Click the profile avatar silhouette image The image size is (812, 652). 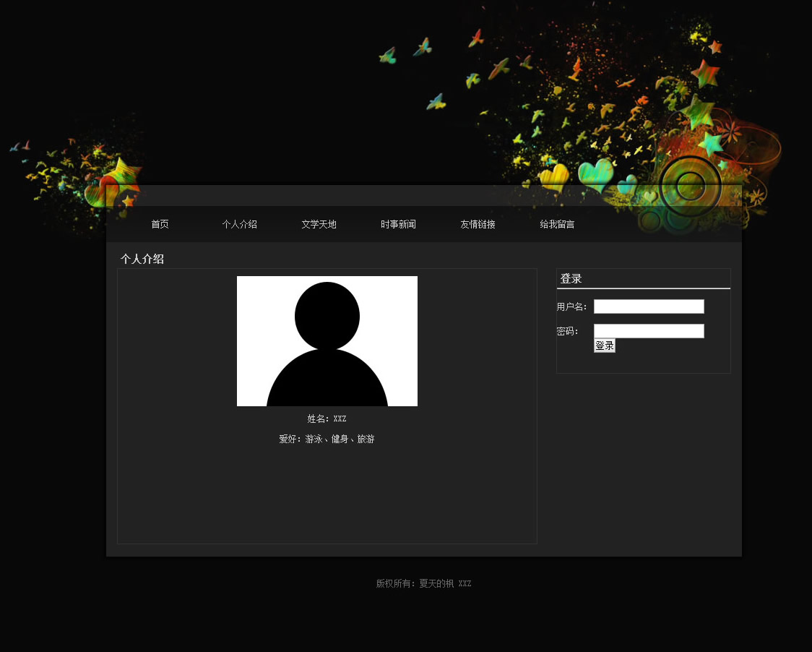327,341
